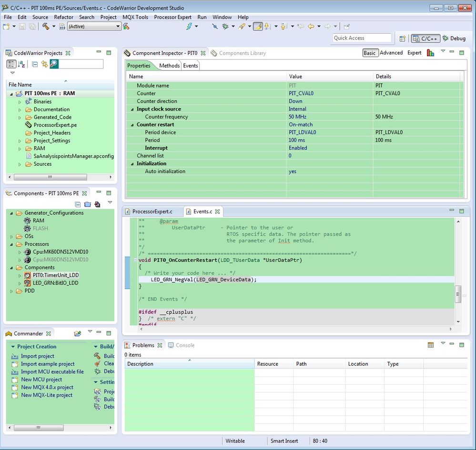
Task: Close the Events.c editor tab
Action: [x=217, y=211]
